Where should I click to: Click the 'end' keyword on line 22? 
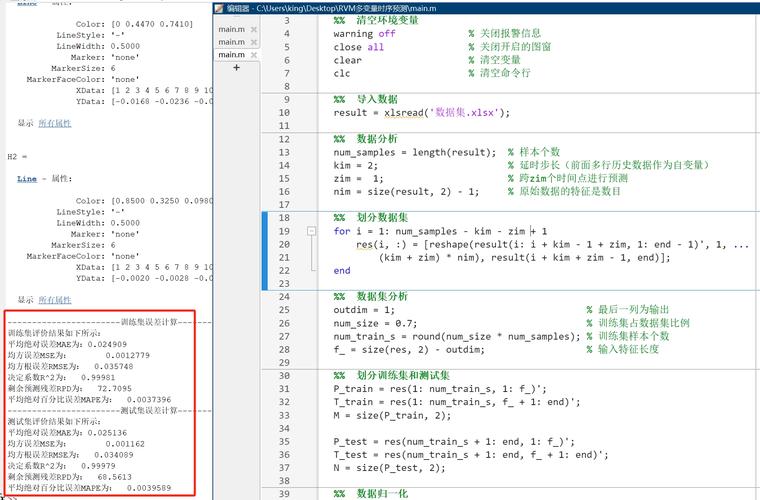click(342, 270)
